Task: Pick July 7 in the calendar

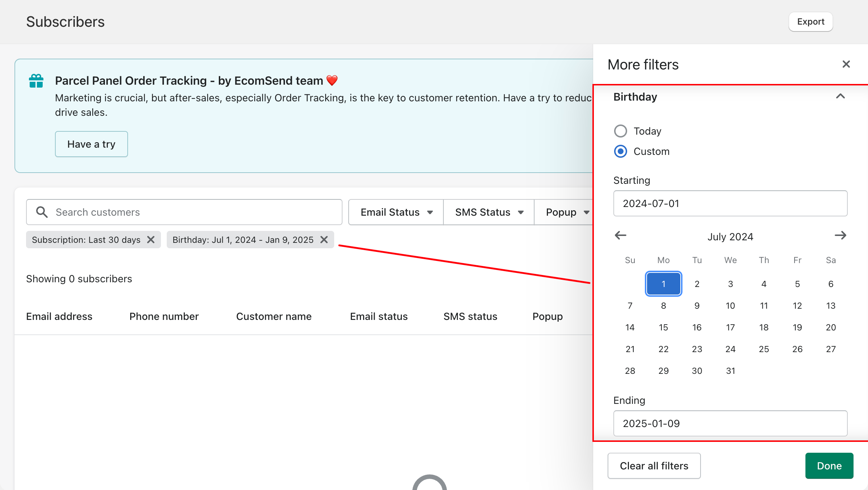Action: pos(630,305)
